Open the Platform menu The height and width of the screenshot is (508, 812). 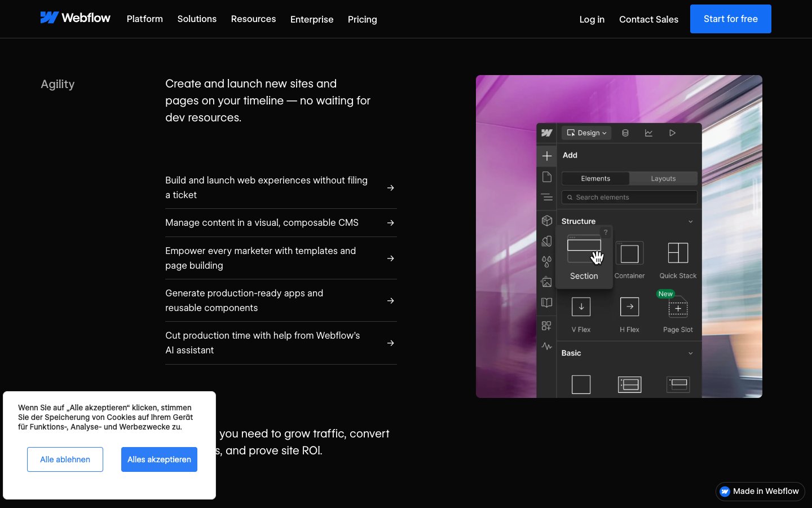click(144, 19)
